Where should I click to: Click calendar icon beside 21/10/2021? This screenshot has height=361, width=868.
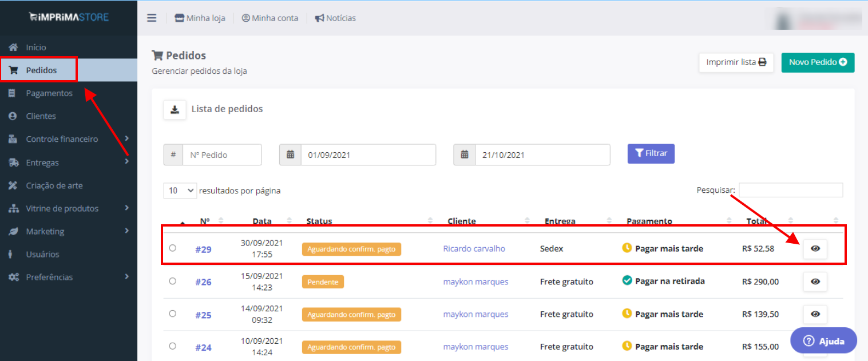click(x=465, y=154)
